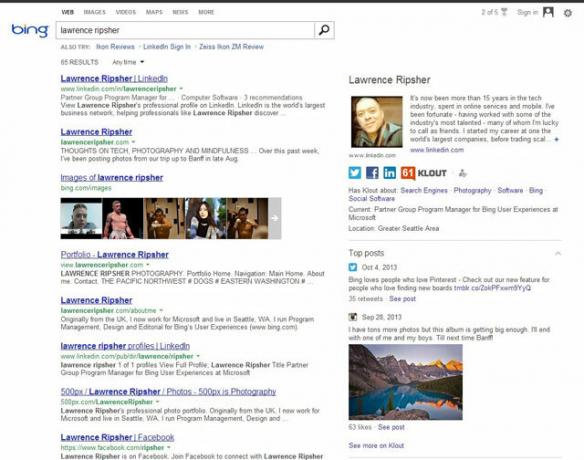Switch to the Images tab
584x460 pixels.
pyautogui.click(x=95, y=12)
